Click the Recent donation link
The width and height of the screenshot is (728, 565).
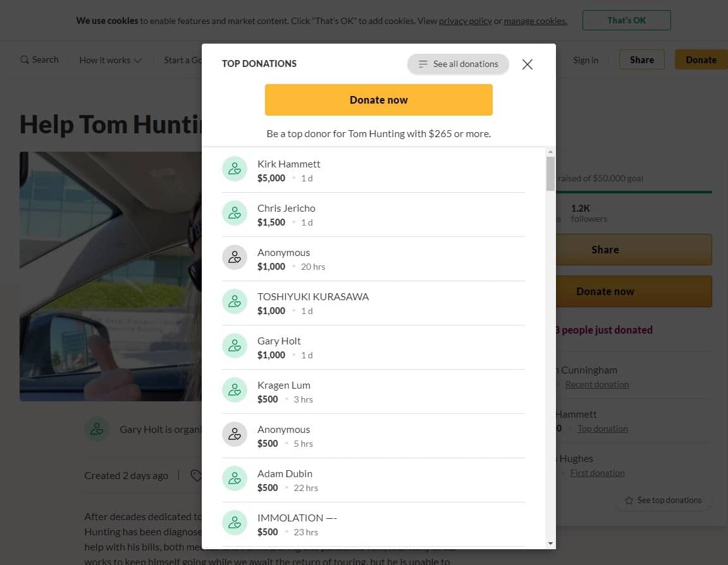[x=597, y=384]
